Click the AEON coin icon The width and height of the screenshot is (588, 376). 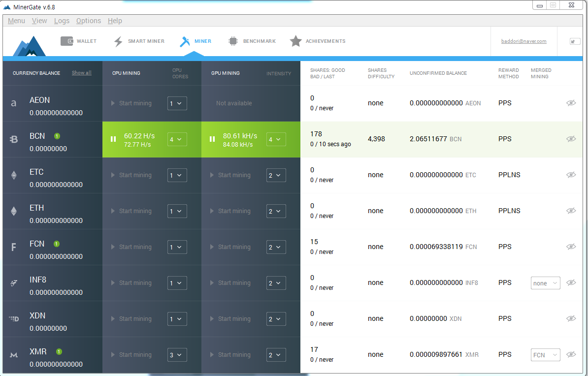coord(13,103)
